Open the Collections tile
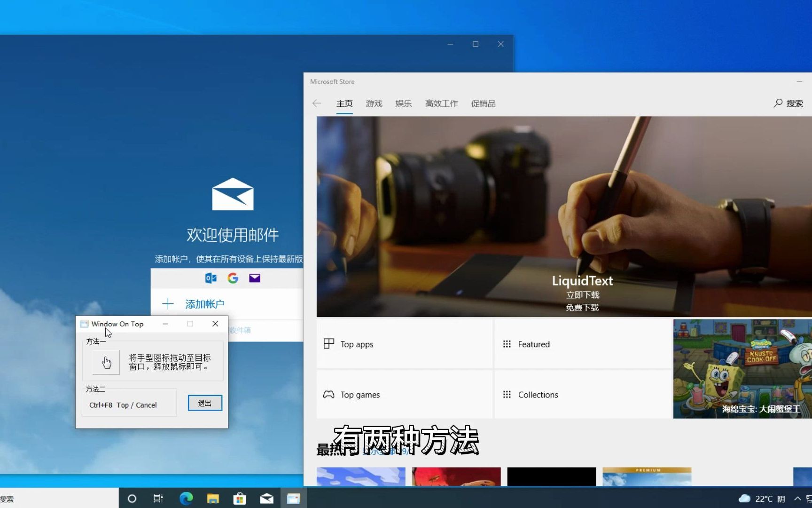The width and height of the screenshot is (812, 508). pos(583,395)
